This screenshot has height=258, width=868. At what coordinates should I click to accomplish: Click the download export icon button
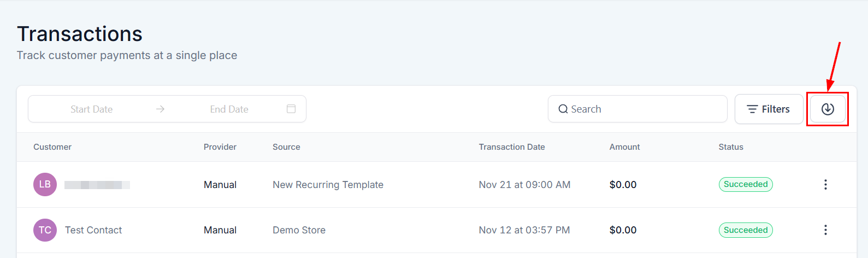[828, 109]
